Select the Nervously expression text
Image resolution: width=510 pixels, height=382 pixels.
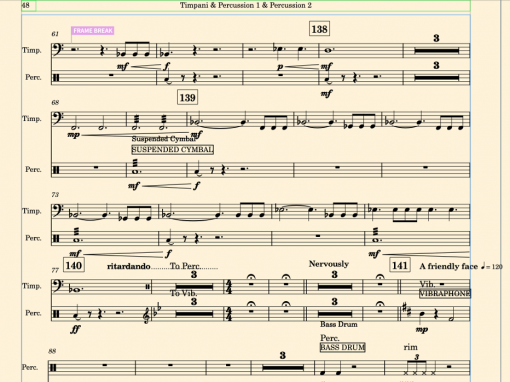(329, 264)
